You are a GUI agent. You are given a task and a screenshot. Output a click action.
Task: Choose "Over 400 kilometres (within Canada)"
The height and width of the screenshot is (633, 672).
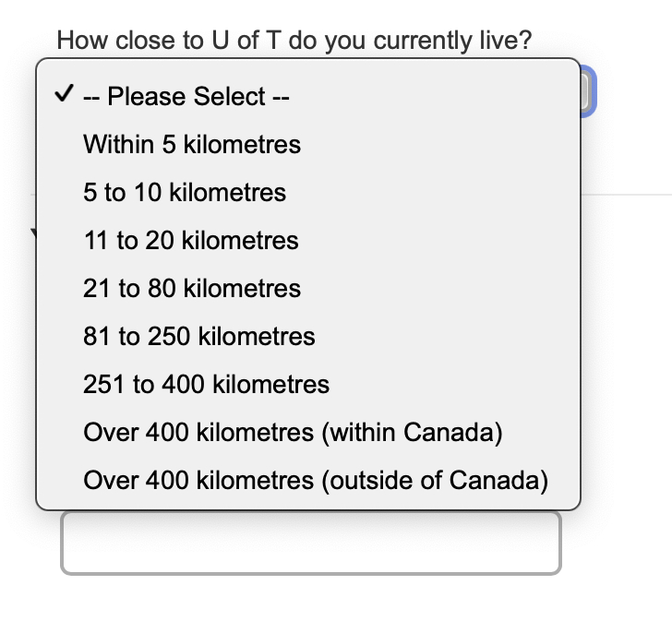click(x=293, y=433)
